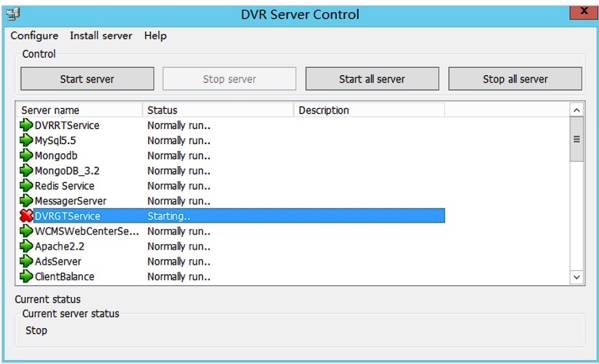Click the green arrow icon beside Apache2.2

(26, 246)
